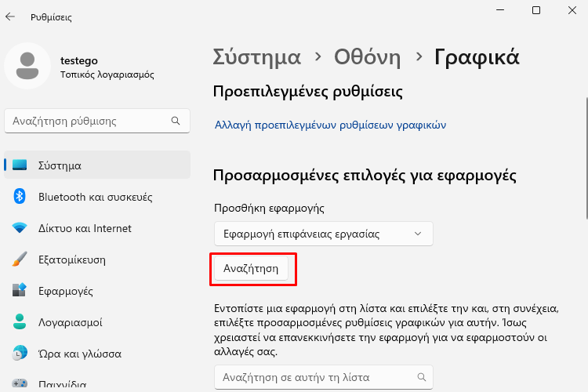Viewport: 588px width, 392px height.
Task: Open Ώρα και γλώσσα settings
Action: [97, 354]
